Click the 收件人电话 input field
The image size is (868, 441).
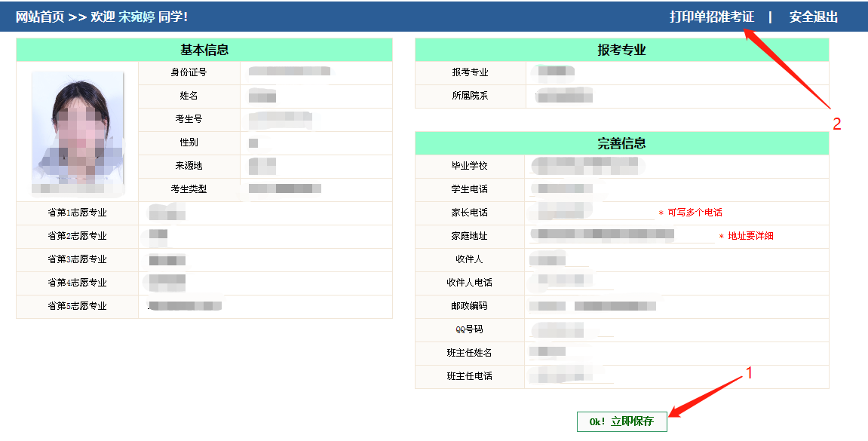(x=573, y=283)
